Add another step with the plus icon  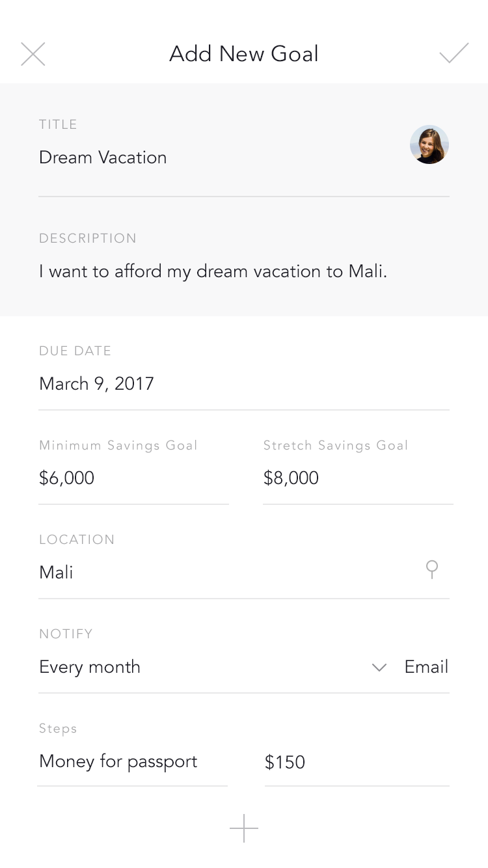click(244, 828)
